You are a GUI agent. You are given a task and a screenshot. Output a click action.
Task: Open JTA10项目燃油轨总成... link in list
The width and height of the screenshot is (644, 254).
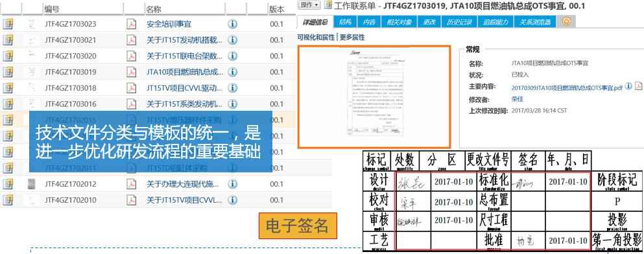tap(185, 72)
